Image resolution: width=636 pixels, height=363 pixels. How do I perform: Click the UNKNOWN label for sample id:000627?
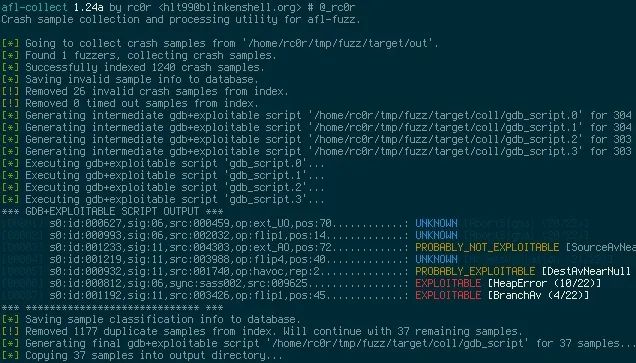coord(436,223)
